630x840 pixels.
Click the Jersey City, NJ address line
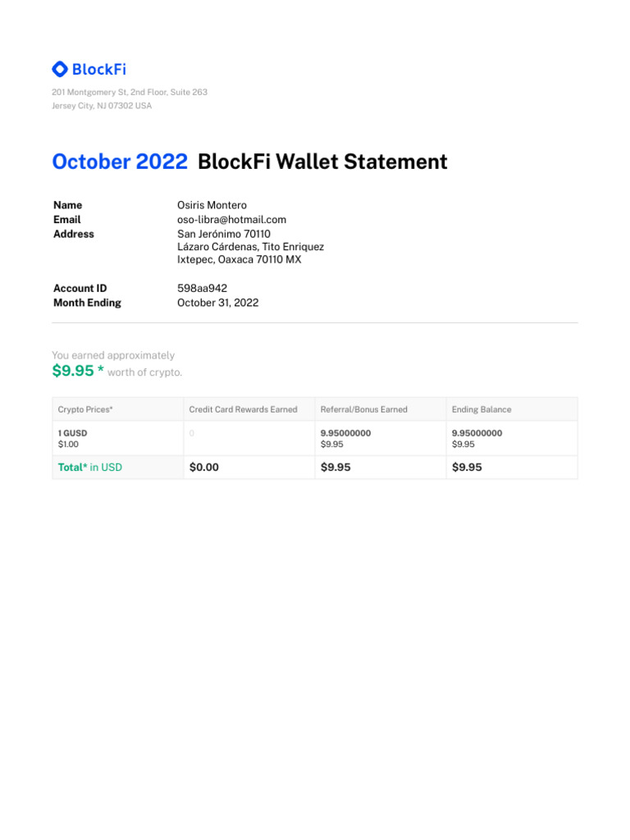click(102, 106)
